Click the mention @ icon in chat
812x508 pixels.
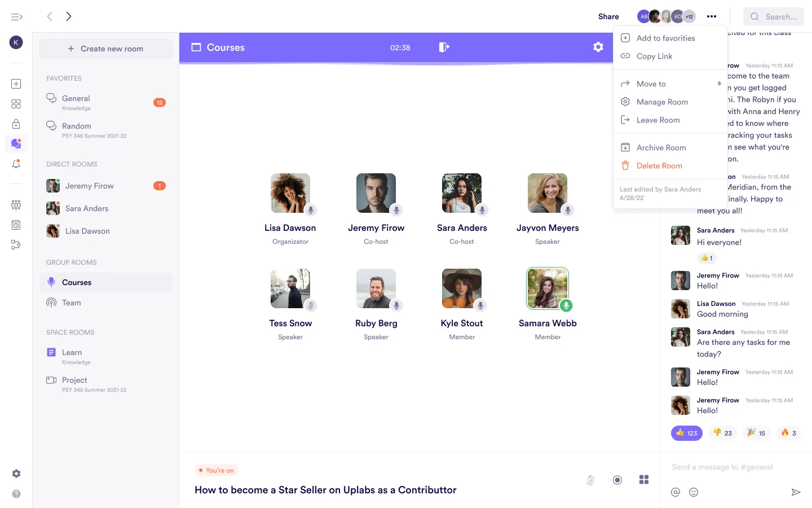pyautogui.click(x=676, y=492)
